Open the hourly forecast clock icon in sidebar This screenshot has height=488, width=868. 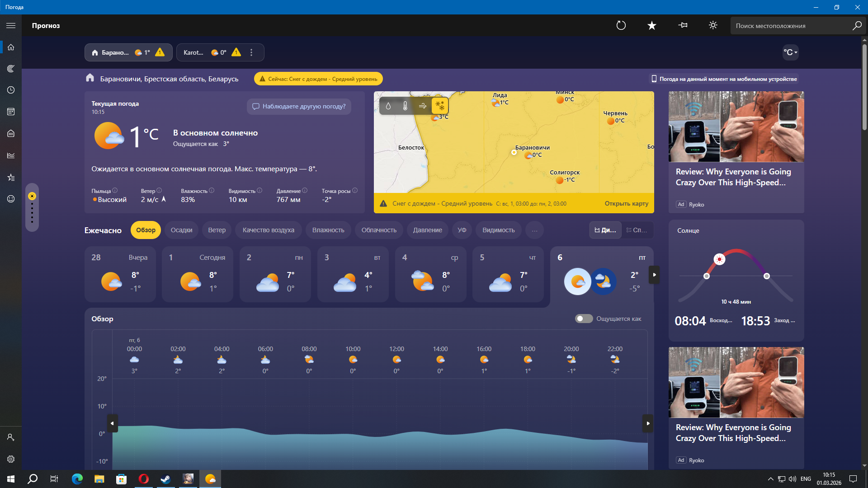(x=11, y=90)
